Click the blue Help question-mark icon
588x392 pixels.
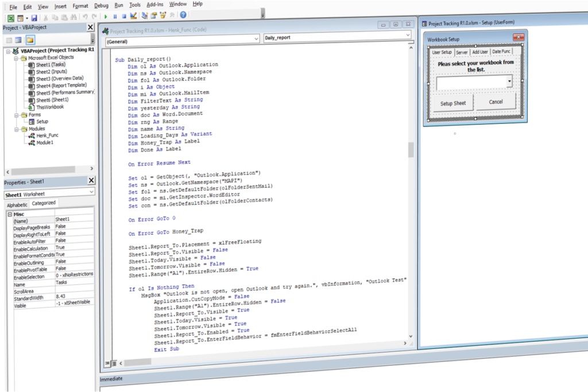click(183, 15)
